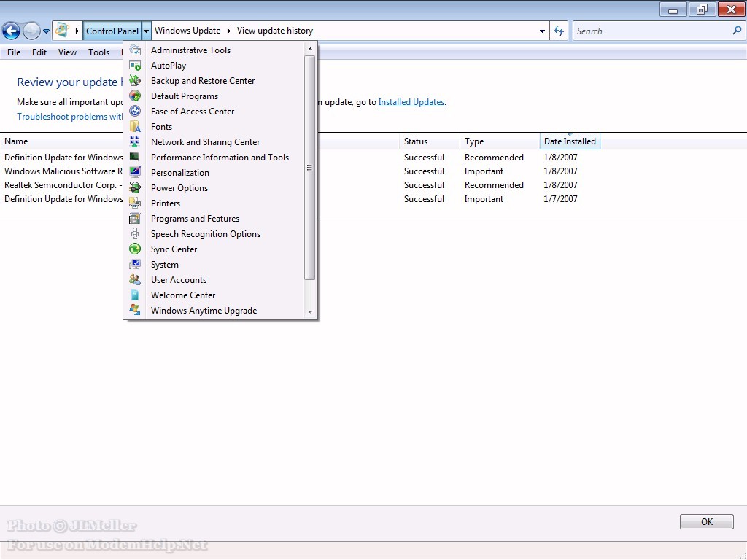Viewport: 747px width, 560px height.
Task: Open the recent pages dropdown arrow
Action: click(x=47, y=31)
